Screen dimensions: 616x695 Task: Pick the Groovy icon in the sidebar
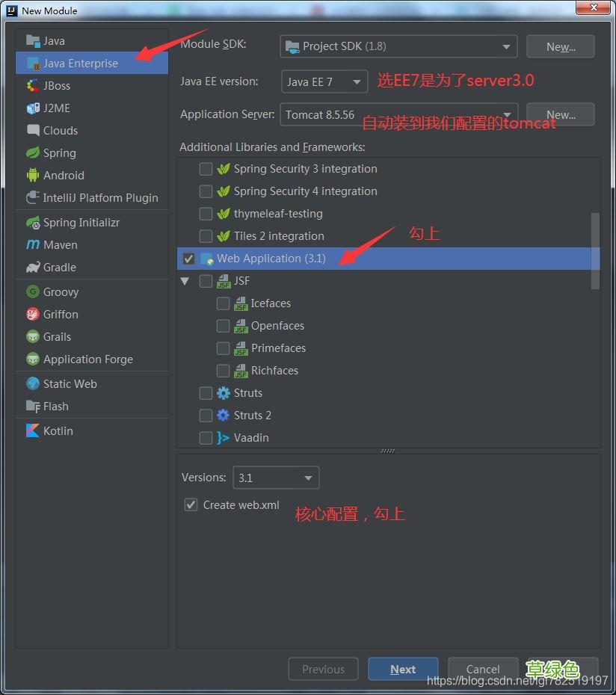[x=32, y=292]
